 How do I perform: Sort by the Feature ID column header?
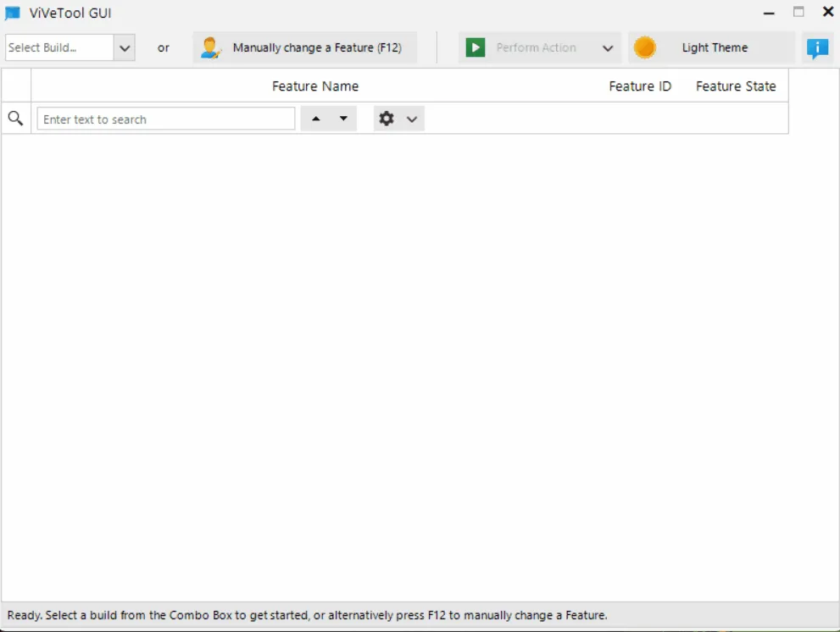coord(640,86)
